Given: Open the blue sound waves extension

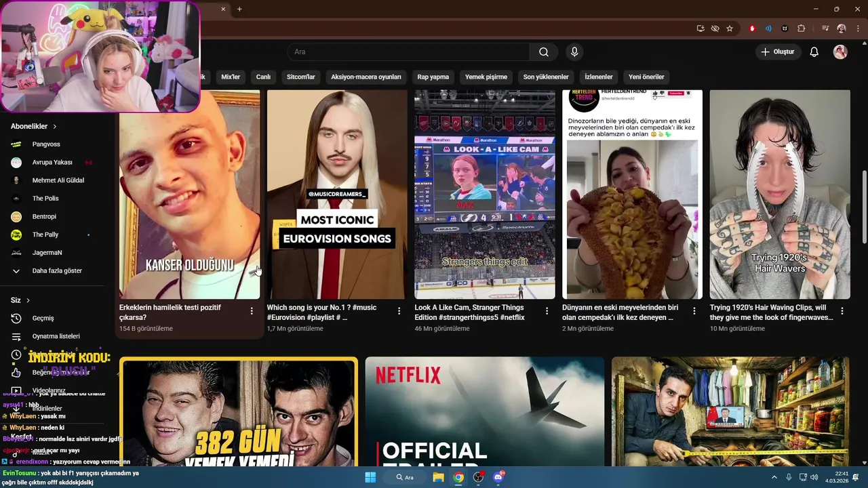Looking at the screenshot, I should point(768,28).
